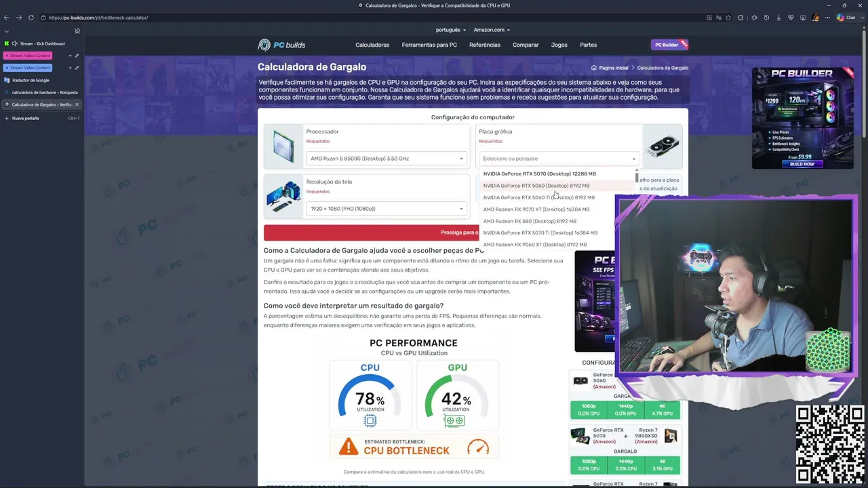The width and height of the screenshot is (868, 488).
Task: Open browser essentials heart icon
Action: (791, 18)
